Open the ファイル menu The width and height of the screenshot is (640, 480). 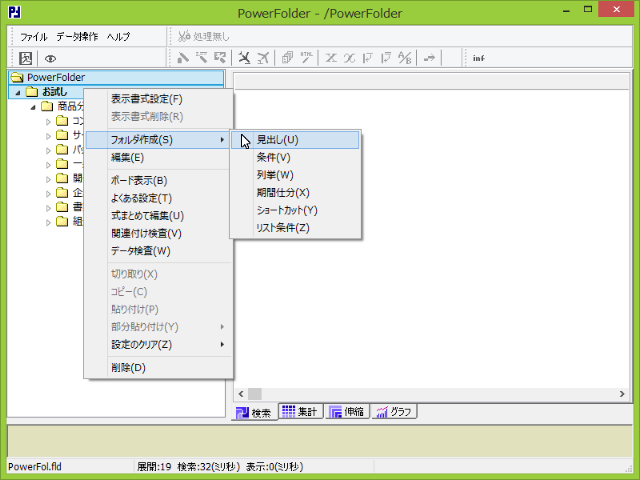[33, 37]
